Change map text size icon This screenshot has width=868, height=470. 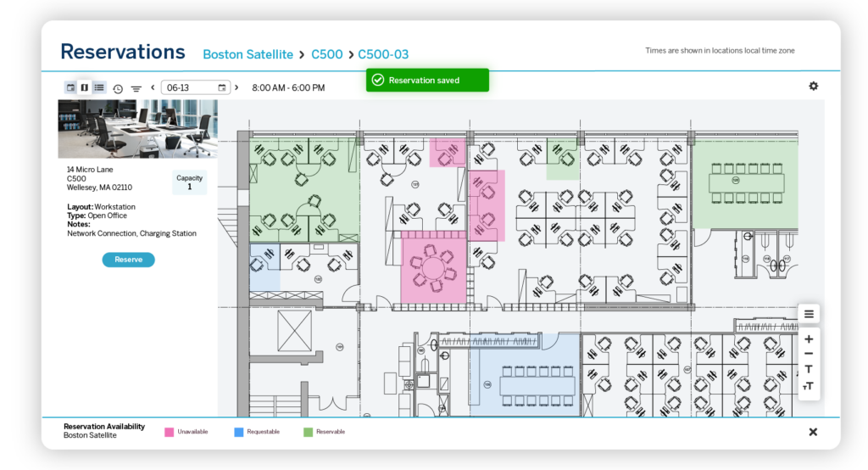(809, 386)
